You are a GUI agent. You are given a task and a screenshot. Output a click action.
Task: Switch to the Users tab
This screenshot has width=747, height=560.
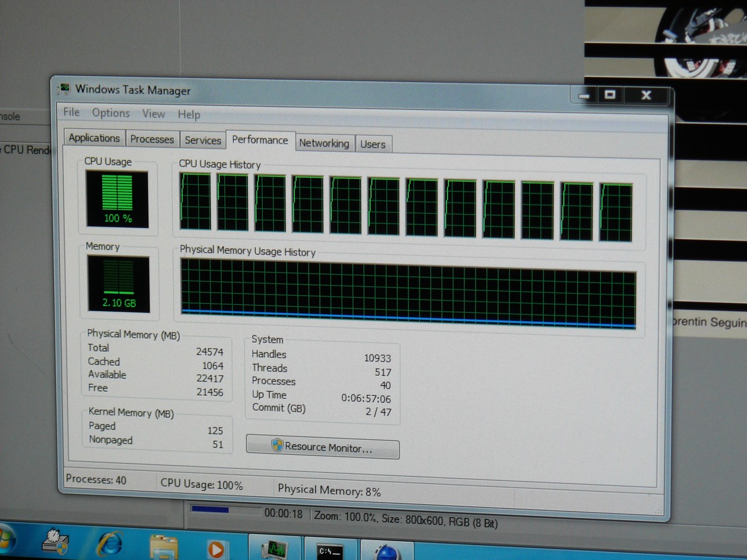click(373, 144)
